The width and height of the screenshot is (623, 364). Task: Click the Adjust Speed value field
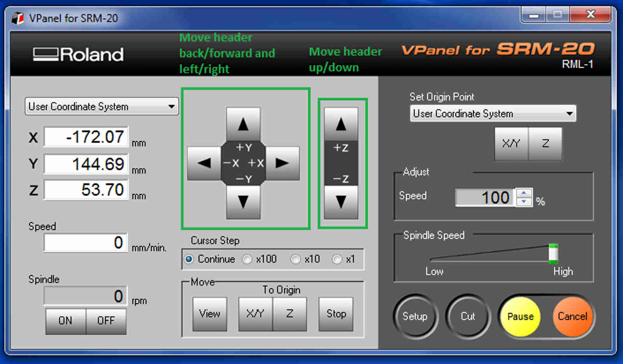coord(485,198)
